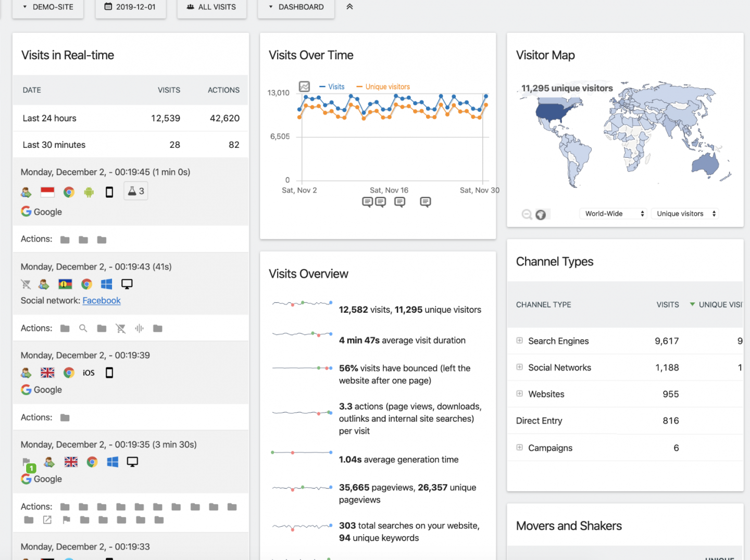Click the bounce rate sparkline

[302, 368]
